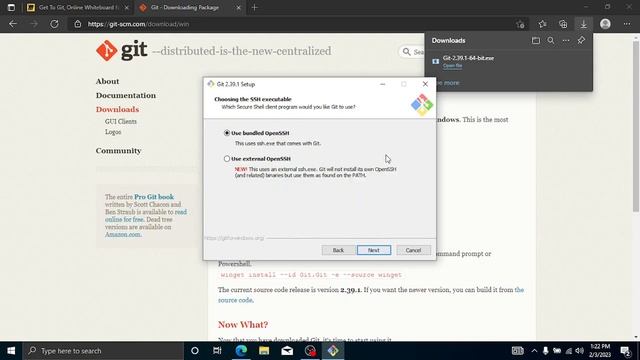Open browser Settings and more menu
640x360 pixels.
click(627, 24)
